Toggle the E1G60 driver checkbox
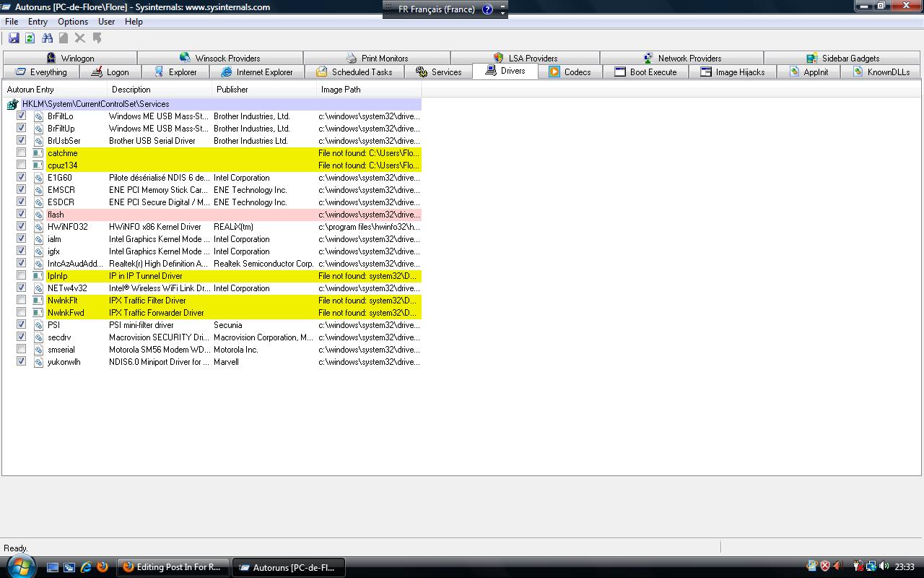This screenshot has width=924, height=578. pos(21,177)
